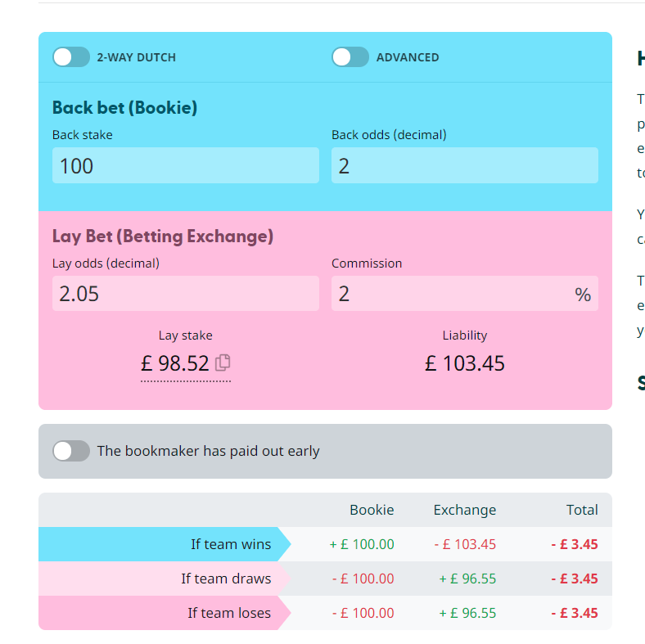Turn on the Advanced mode switch
Image resolution: width=645 pixels, height=644 pixels.
tap(350, 56)
